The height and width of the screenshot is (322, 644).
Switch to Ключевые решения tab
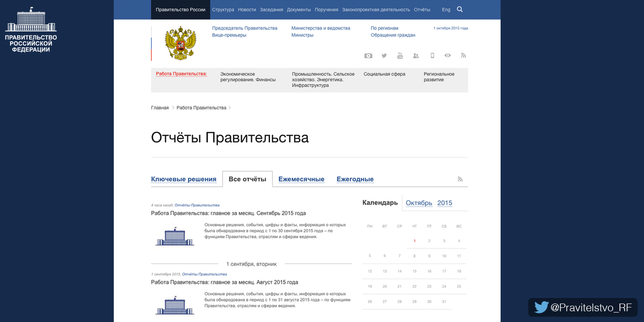click(184, 179)
